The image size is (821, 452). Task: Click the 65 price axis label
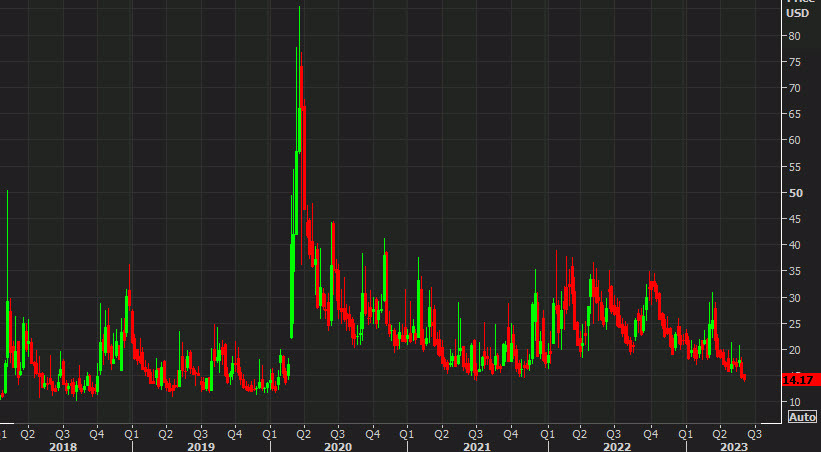coord(794,114)
